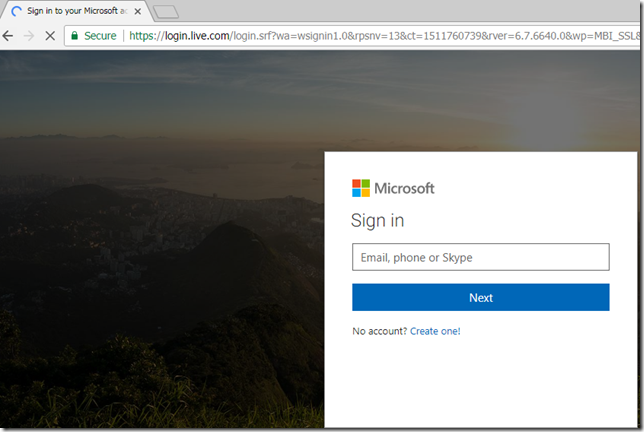Go back with the browser back arrow

coord(8,36)
